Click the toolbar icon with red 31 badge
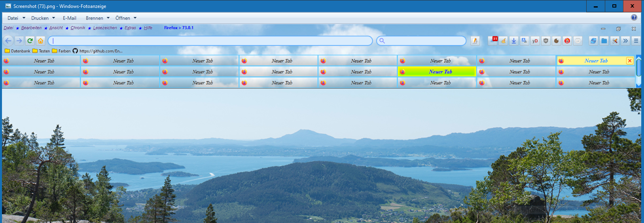 492,40
